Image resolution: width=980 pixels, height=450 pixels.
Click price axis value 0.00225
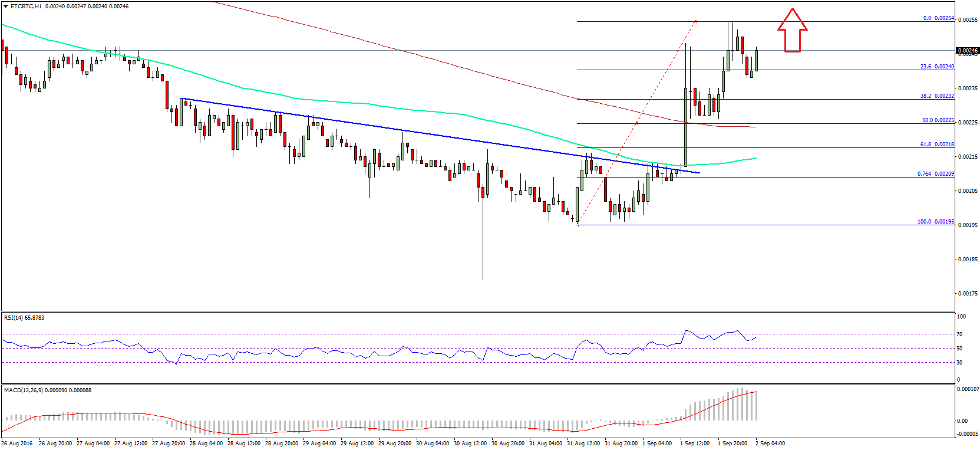pos(968,123)
